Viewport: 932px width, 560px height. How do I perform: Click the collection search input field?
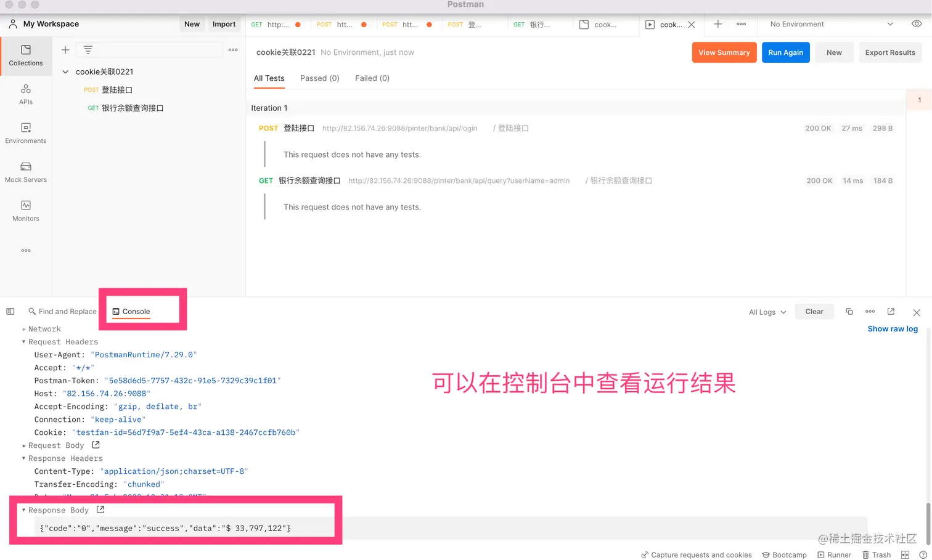(149, 50)
